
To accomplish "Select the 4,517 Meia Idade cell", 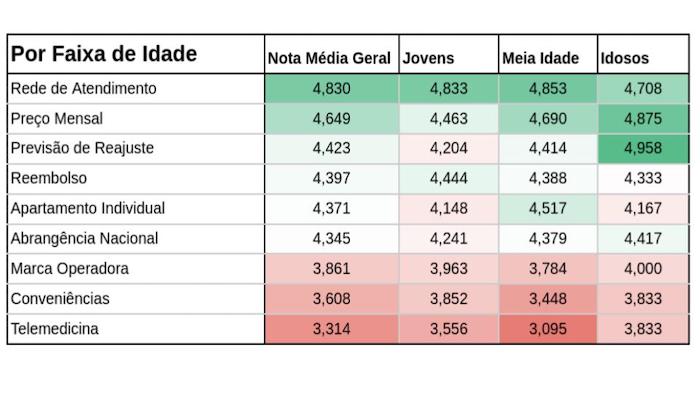I will click(x=548, y=209).
